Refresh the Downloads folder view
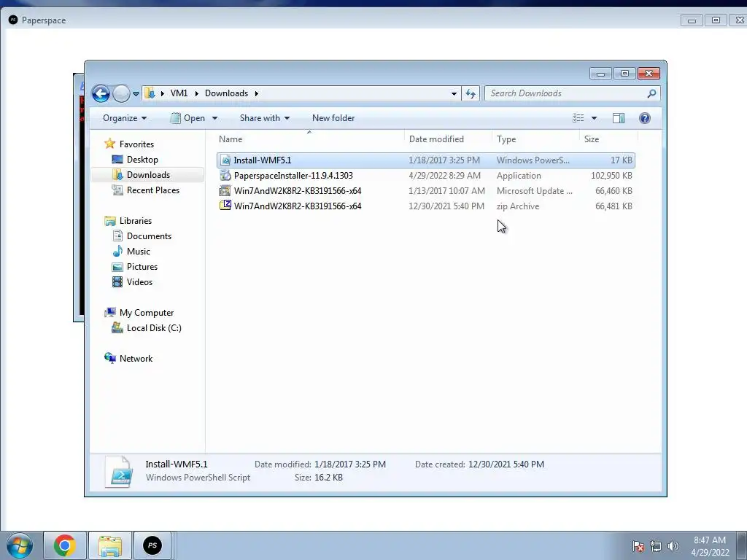Viewport: 747px width, 560px height. 471,93
